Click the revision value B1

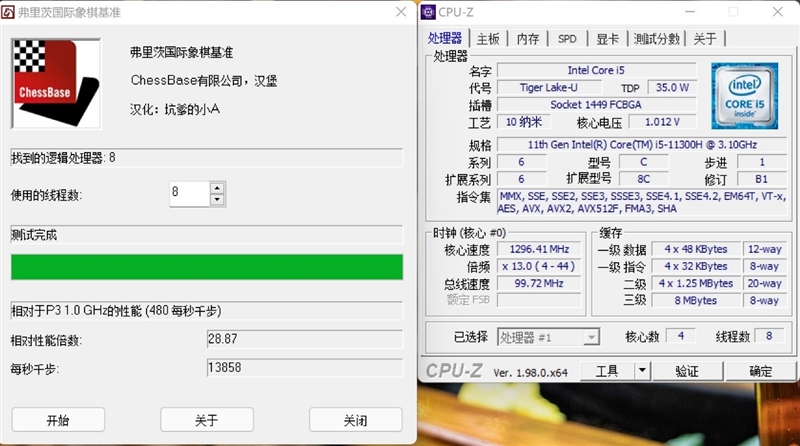(x=762, y=179)
